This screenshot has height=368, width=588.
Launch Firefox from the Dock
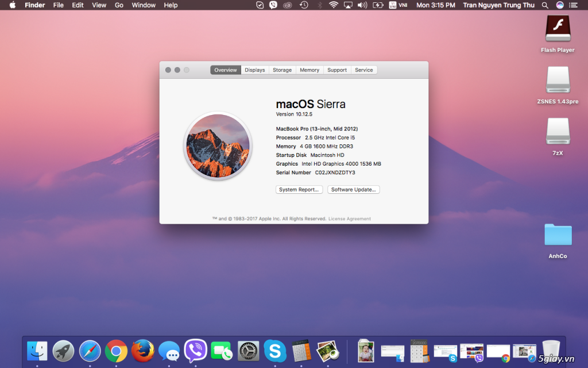[143, 351]
